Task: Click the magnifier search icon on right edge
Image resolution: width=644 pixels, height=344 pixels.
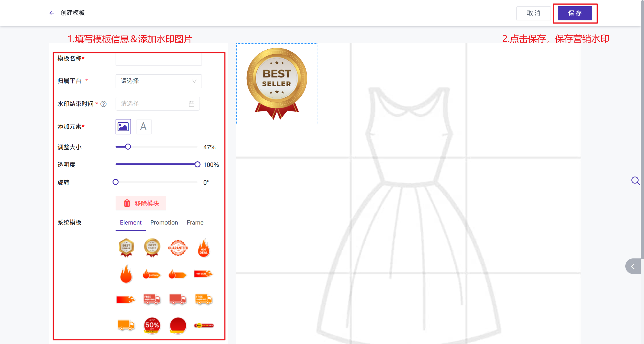Action: coord(635,181)
